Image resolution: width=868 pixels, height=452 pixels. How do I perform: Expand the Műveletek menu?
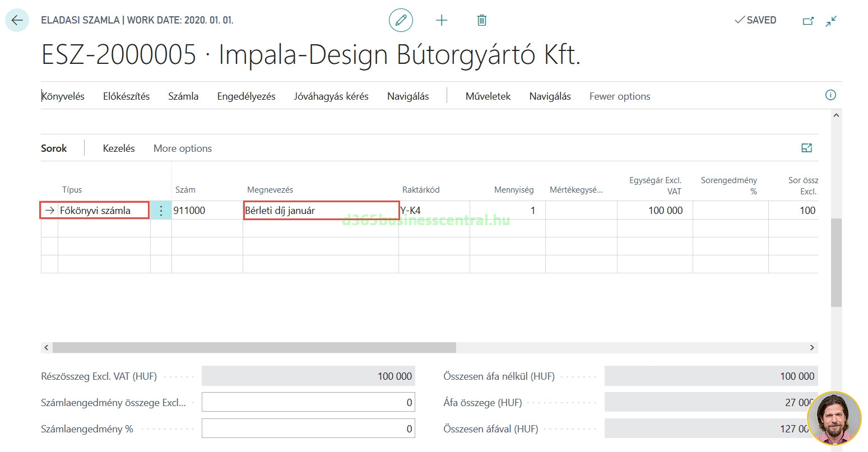coord(488,96)
